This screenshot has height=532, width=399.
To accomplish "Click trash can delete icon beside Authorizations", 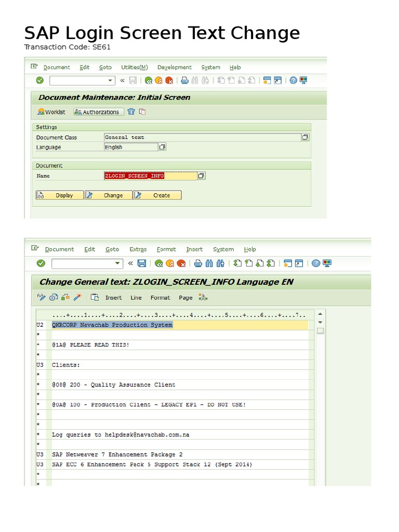I will [x=131, y=112].
